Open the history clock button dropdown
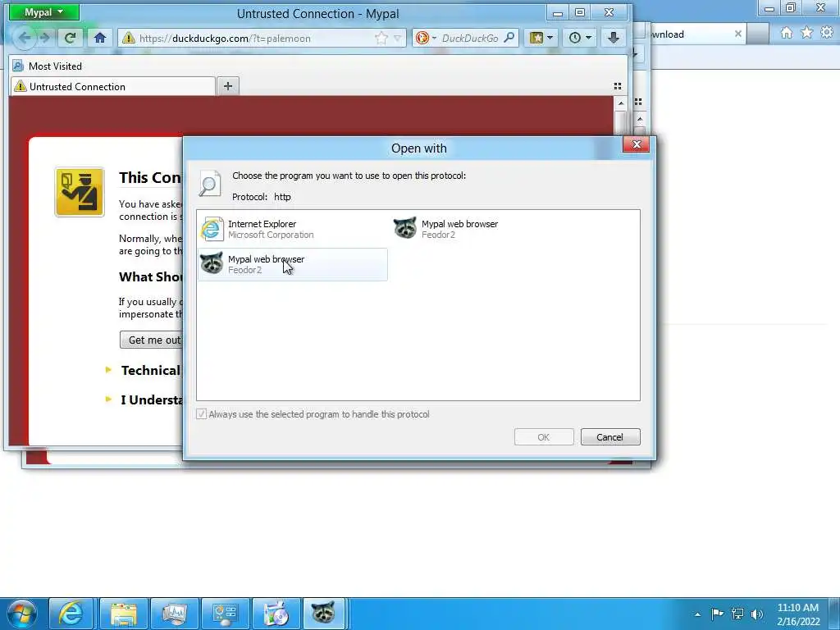 pyautogui.click(x=580, y=38)
